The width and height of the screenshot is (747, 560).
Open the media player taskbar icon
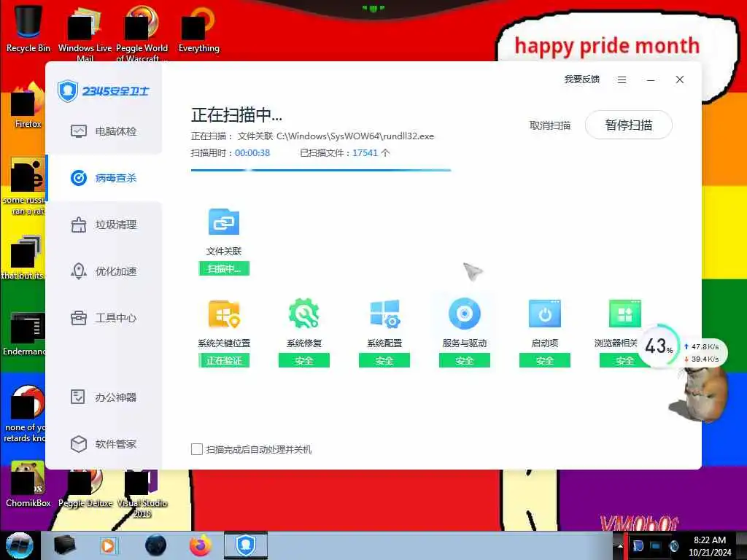coord(108,545)
